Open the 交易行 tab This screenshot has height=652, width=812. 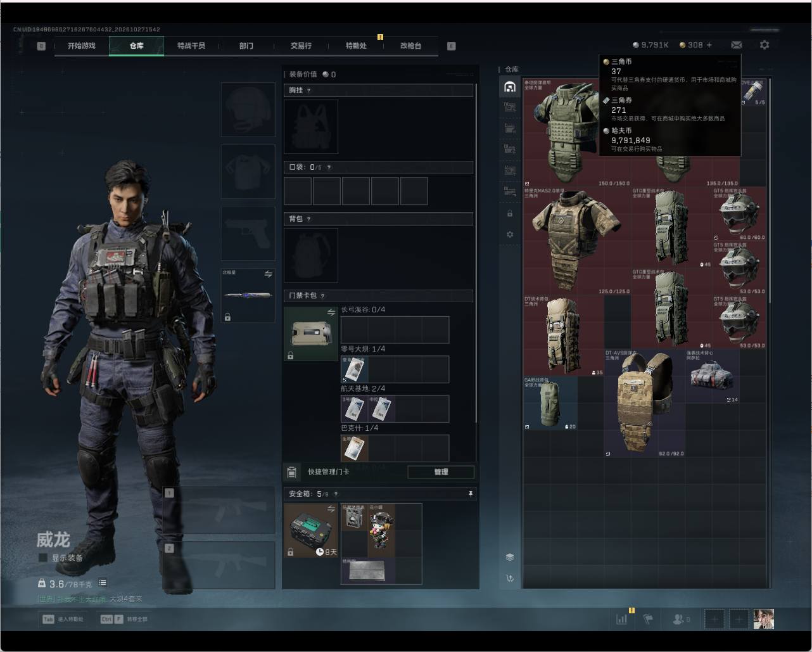[301, 46]
